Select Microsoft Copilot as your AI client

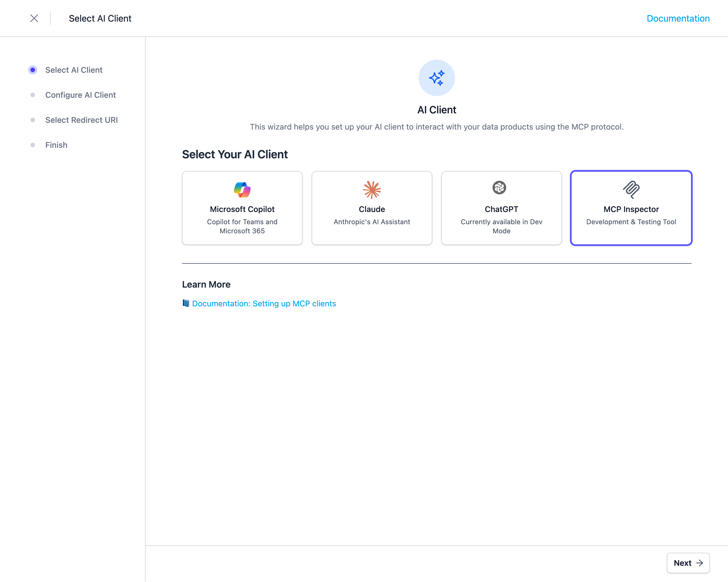(242, 208)
